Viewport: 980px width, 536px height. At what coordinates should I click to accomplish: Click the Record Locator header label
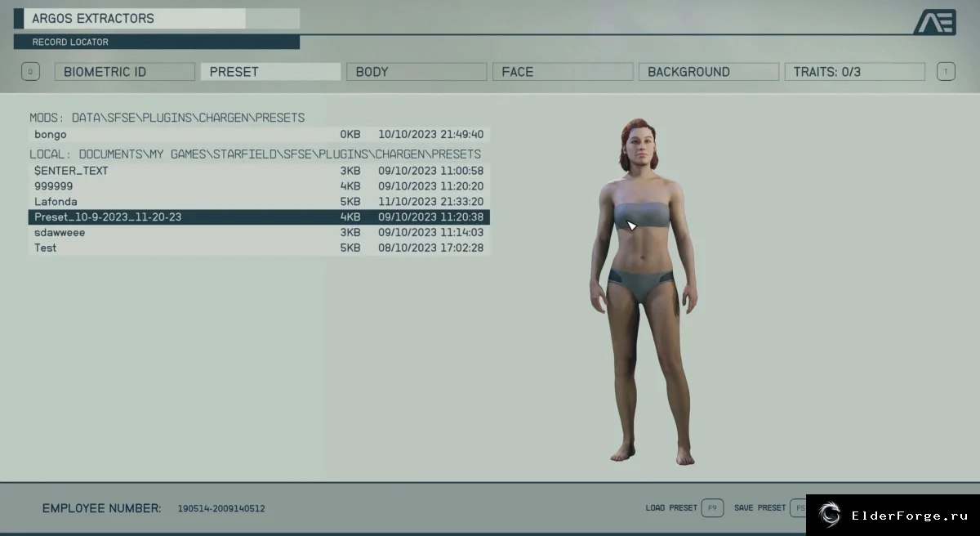pyautogui.click(x=70, y=42)
